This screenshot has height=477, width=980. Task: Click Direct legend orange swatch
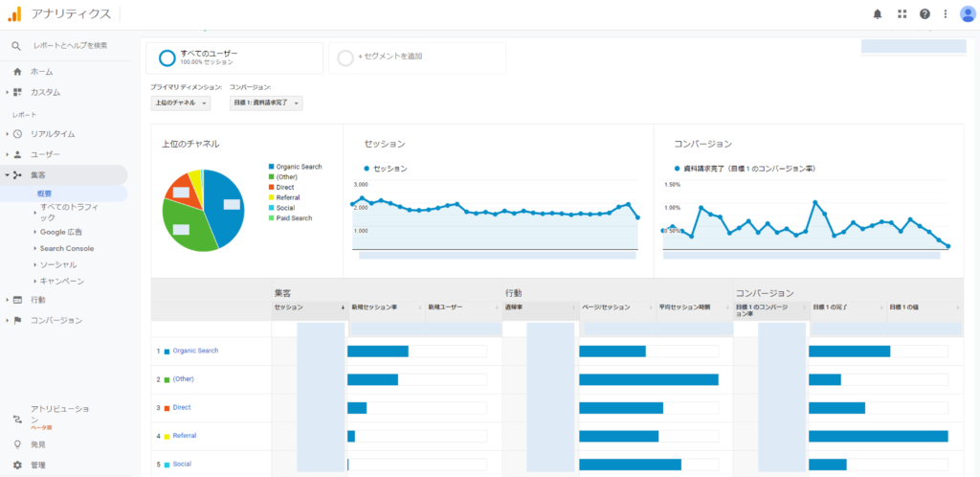click(271, 188)
